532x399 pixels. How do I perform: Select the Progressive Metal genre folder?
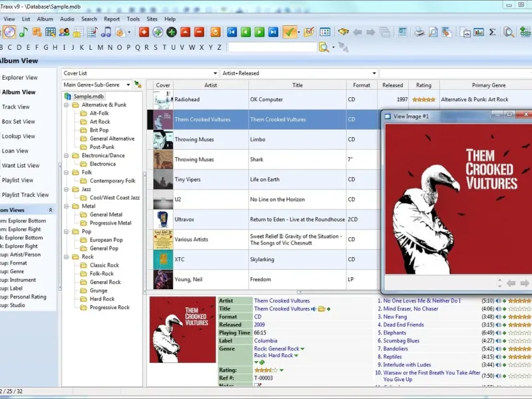pyautogui.click(x=110, y=223)
